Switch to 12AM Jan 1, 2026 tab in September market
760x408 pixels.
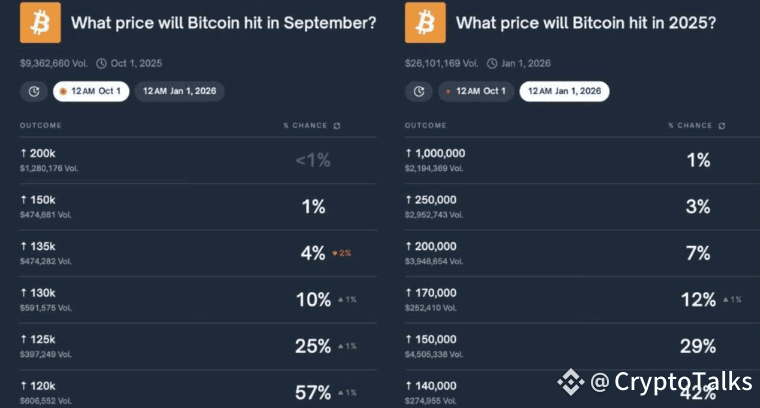[180, 91]
